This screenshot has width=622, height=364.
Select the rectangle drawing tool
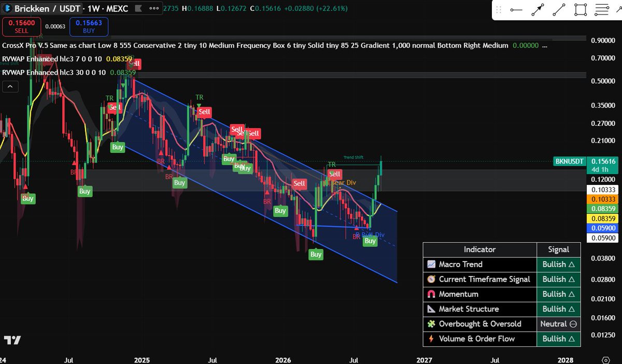click(581, 10)
